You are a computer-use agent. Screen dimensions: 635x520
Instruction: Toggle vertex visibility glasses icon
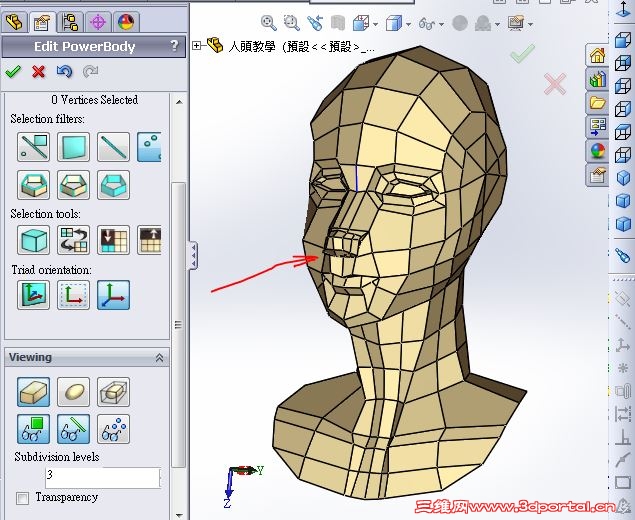(113, 429)
